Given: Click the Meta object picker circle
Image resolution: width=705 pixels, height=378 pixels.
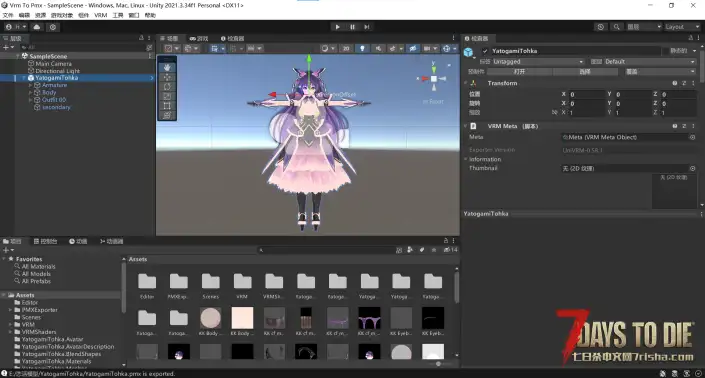Looking at the screenshot, I should pyautogui.click(x=692, y=138).
